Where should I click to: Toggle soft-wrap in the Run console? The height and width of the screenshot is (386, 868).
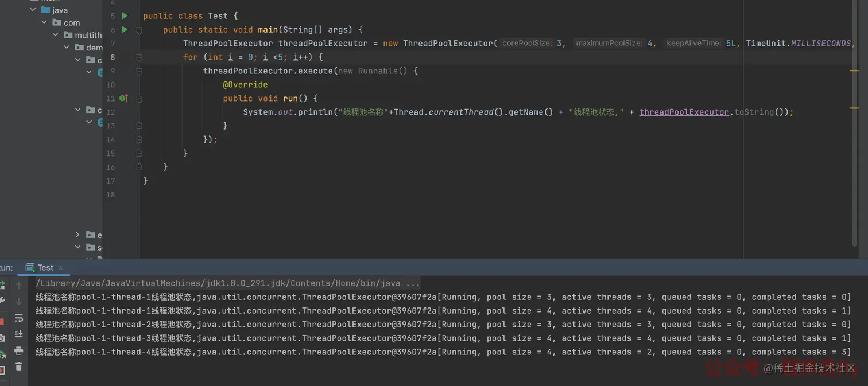click(19, 318)
